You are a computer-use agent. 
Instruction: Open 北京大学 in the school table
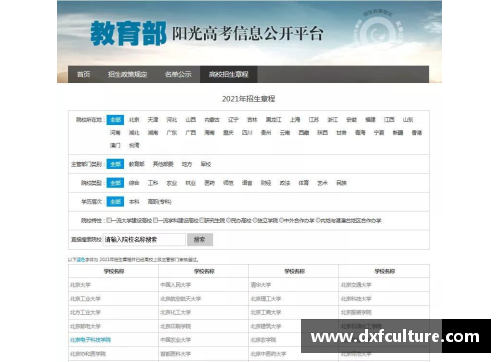click(x=80, y=285)
